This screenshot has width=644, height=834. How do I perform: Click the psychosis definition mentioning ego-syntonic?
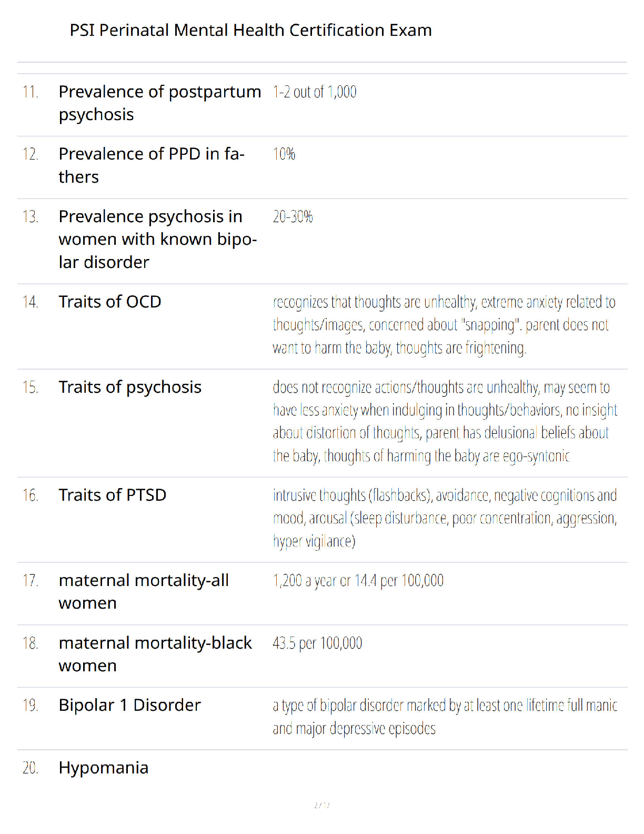pos(445,422)
